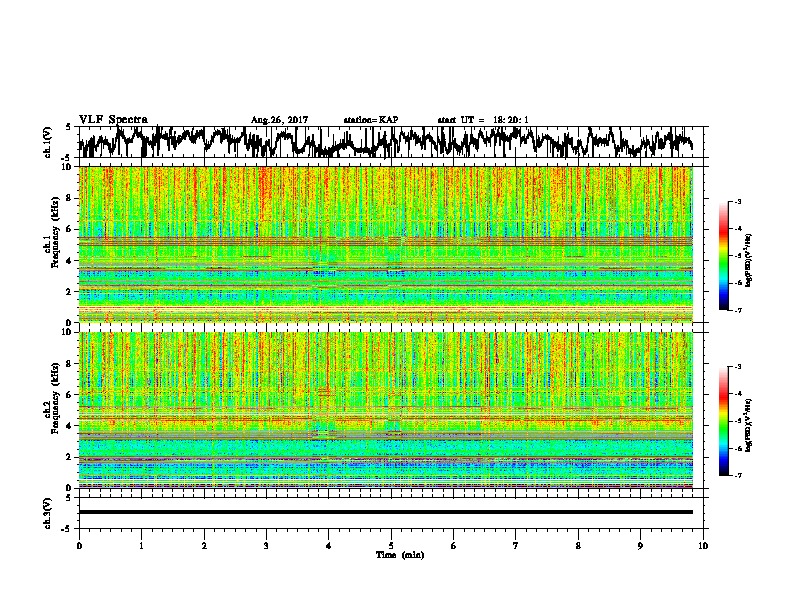Click the "5" tick on ch.3(V) axis

(x=68, y=498)
